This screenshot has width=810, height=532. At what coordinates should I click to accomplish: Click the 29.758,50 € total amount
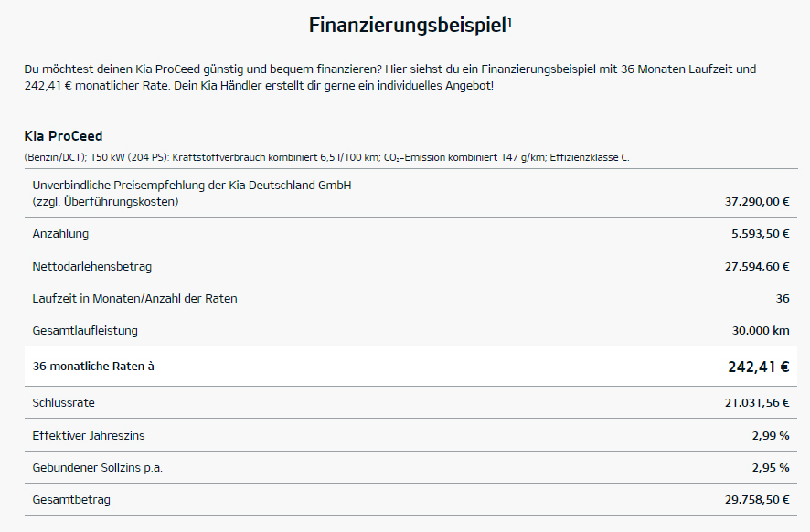757,500
